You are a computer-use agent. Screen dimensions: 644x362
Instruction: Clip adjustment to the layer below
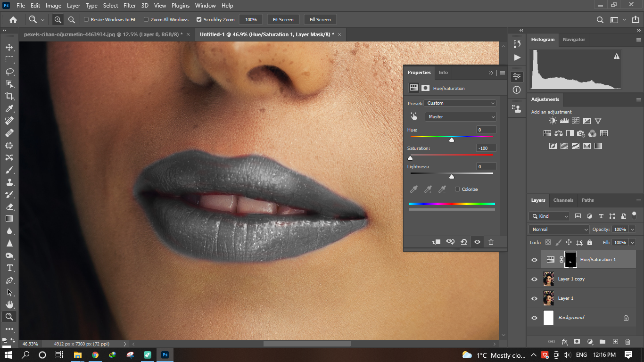[x=436, y=242]
